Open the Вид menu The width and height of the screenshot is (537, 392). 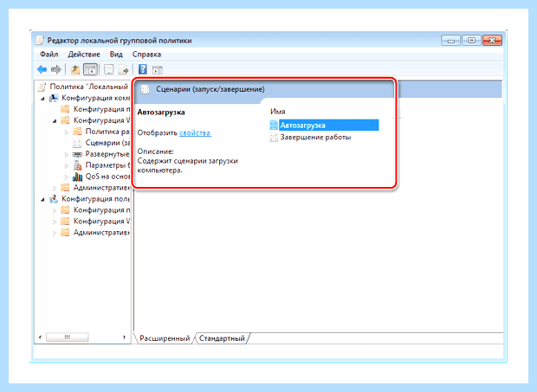pyautogui.click(x=116, y=55)
